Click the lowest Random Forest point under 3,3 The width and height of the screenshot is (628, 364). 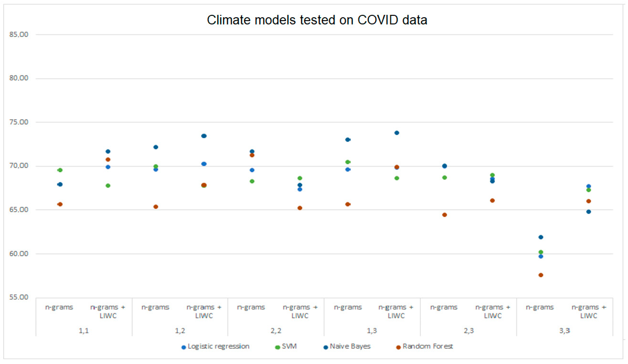click(541, 275)
